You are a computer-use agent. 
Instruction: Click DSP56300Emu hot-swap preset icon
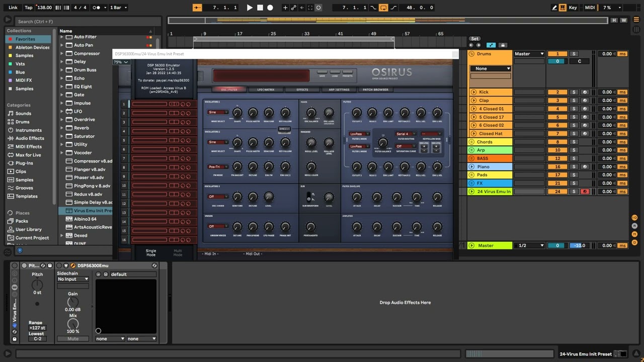[154, 265]
